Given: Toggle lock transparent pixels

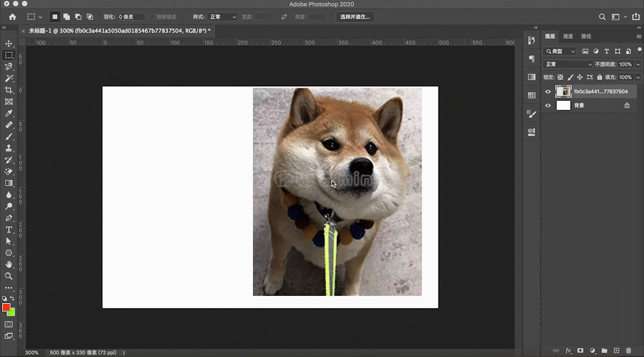Looking at the screenshot, I should point(560,77).
